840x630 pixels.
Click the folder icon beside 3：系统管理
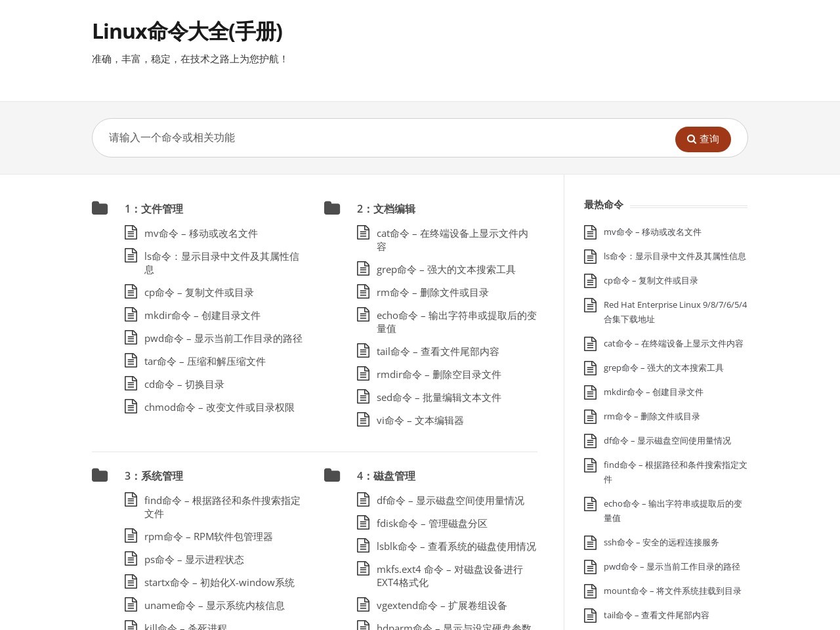100,475
